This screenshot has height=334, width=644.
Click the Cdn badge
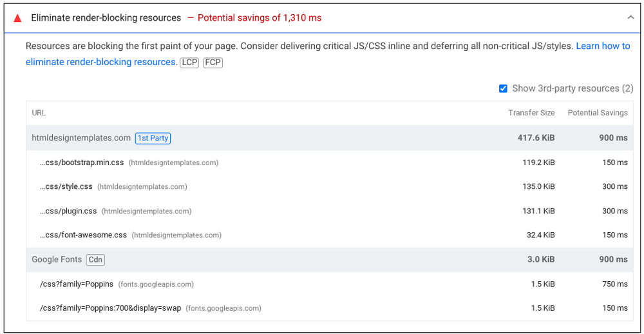pos(95,260)
